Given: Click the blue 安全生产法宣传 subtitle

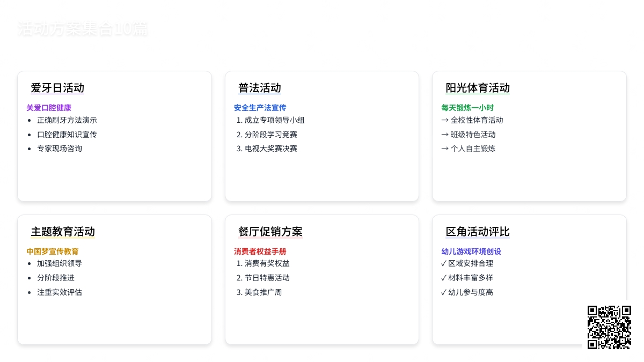Looking at the screenshot, I should coord(260,108).
